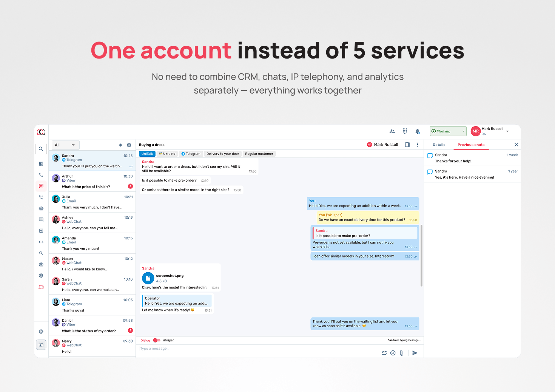Open the briefcase icon in sidebar

(41, 264)
